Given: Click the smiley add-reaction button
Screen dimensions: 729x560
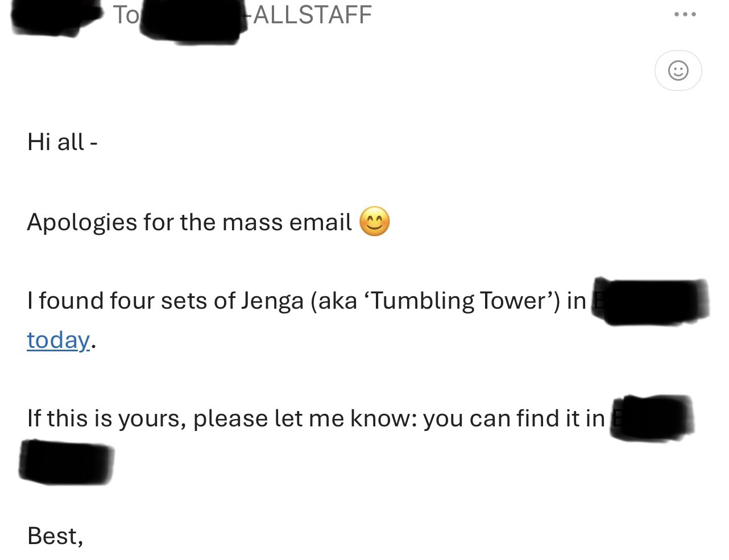Looking at the screenshot, I should (x=678, y=71).
